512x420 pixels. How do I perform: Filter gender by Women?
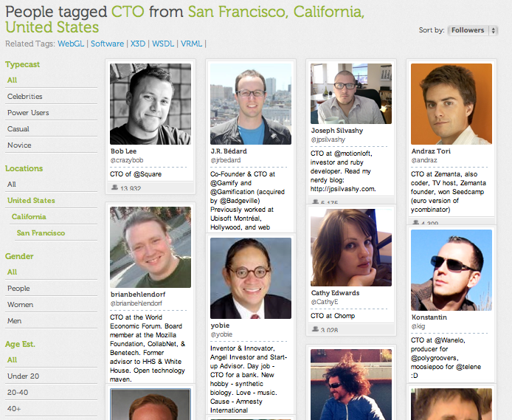tap(19, 305)
